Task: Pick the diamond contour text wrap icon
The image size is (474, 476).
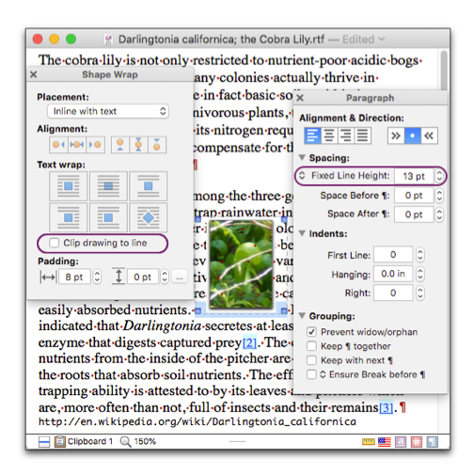Action: point(149,217)
